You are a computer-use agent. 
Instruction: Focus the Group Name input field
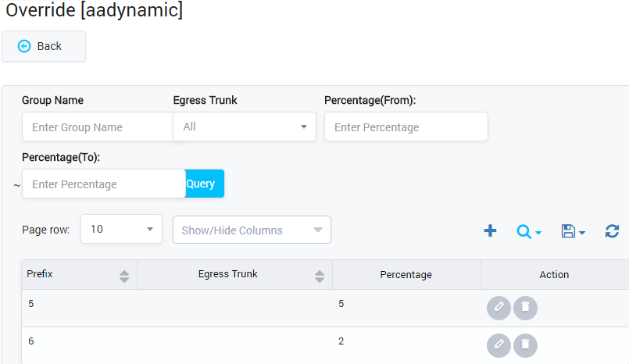98,127
